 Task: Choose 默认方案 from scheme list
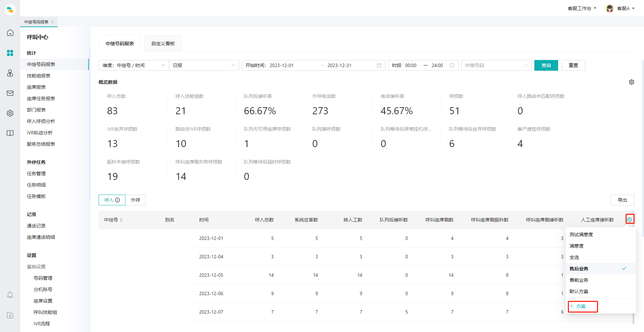tap(600, 291)
